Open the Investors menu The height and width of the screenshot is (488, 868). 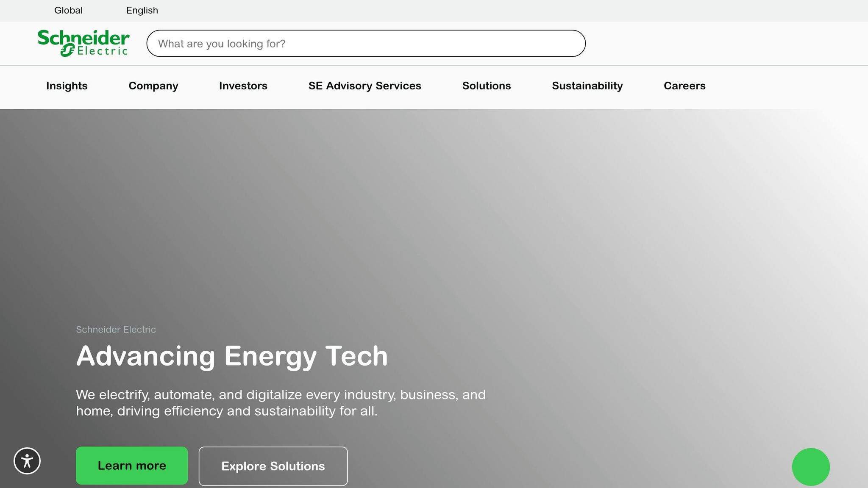243,86
